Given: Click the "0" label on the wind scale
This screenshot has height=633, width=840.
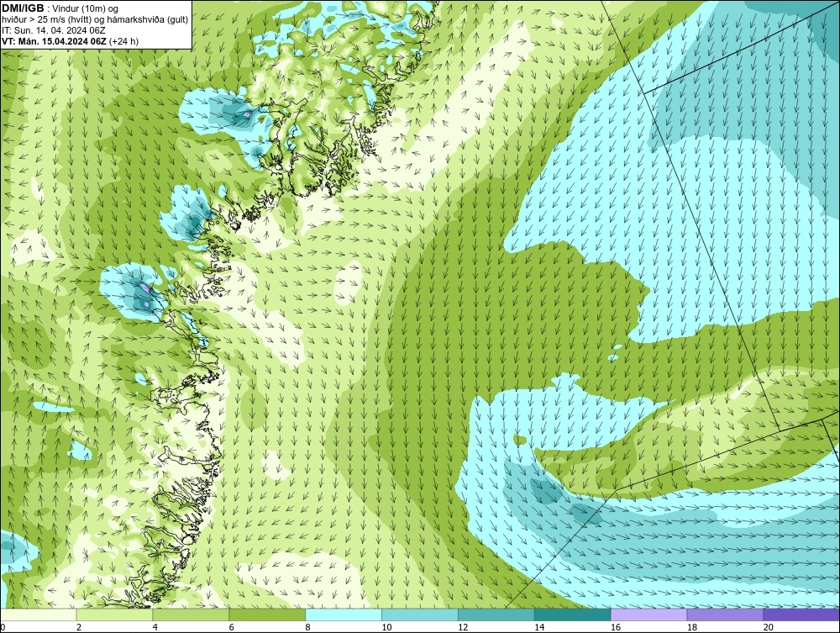Looking at the screenshot, I should click(3, 627).
